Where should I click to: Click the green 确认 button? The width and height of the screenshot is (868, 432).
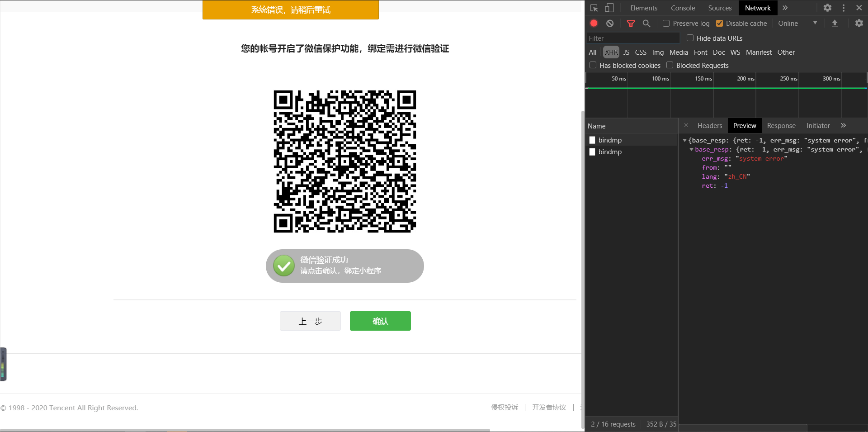coord(380,321)
